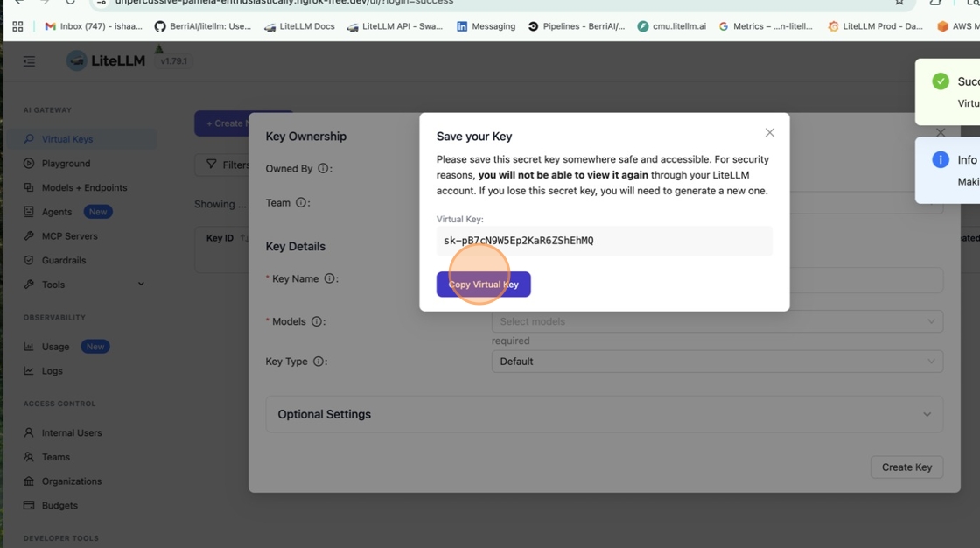Image resolution: width=980 pixels, height=548 pixels.
Task: Click the Tools wrench icon
Action: tap(29, 284)
